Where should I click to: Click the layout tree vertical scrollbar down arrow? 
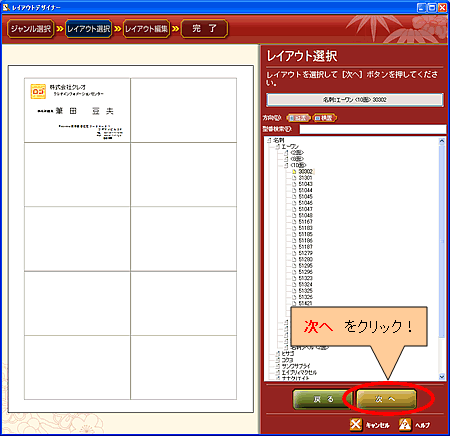tap(442, 377)
